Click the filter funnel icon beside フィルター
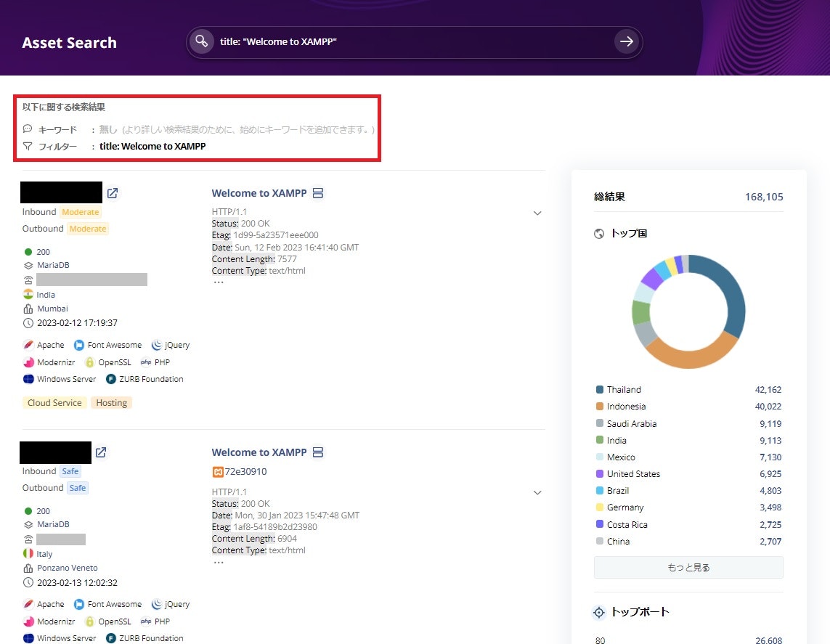 (28, 146)
